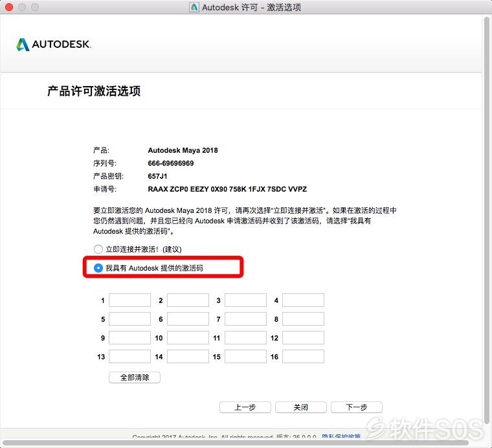
Task: Focus activation code field 7
Action: point(245,319)
